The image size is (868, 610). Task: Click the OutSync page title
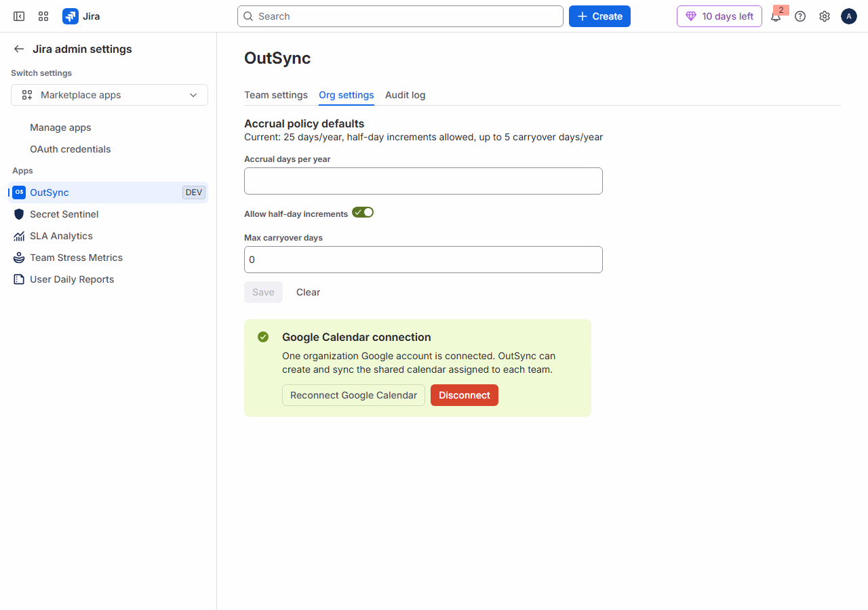tap(277, 58)
